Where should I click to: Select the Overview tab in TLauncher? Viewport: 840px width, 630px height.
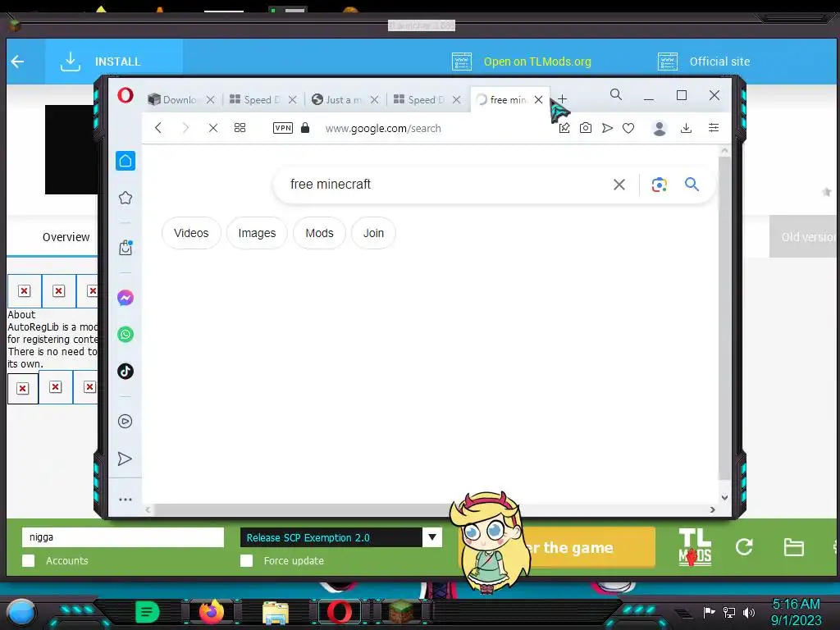[x=66, y=237]
